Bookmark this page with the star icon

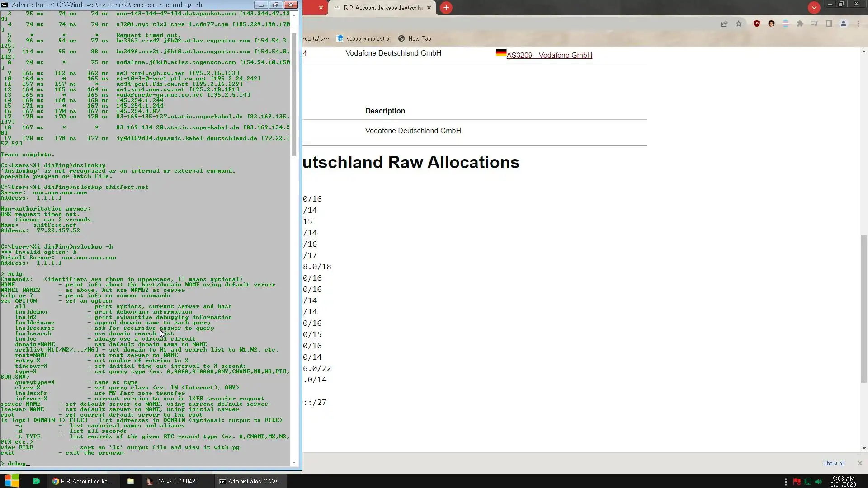(739, 23)
